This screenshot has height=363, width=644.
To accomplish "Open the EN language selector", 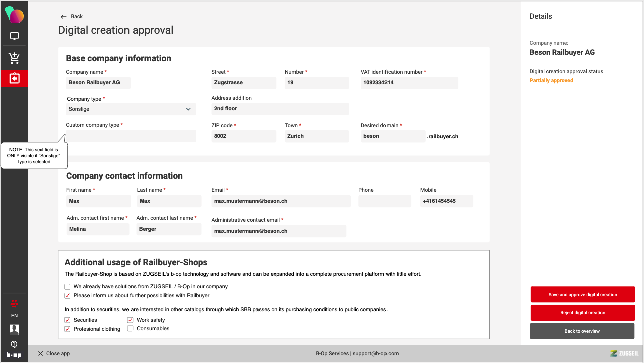I will [x=14, y=316].
